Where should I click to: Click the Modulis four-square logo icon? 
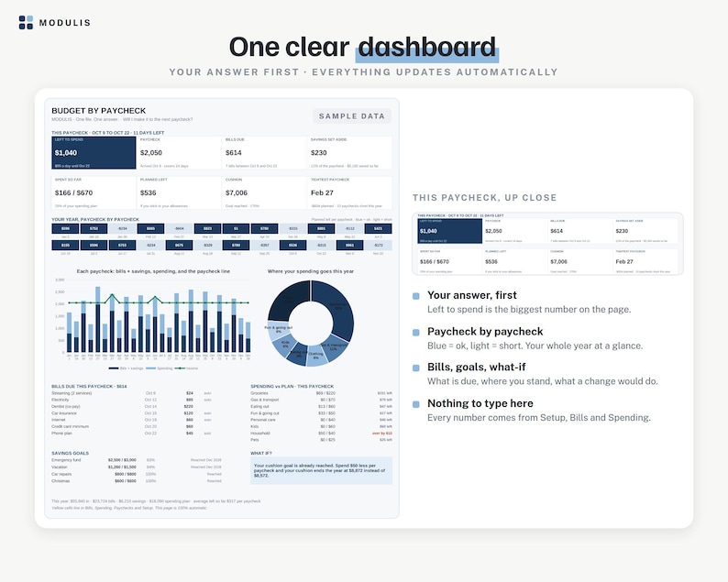click(x=26, y=22)
